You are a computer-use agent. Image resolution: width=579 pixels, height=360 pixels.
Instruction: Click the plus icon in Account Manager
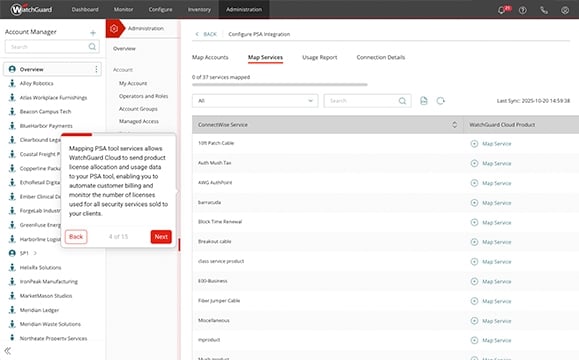pos(93,33)
